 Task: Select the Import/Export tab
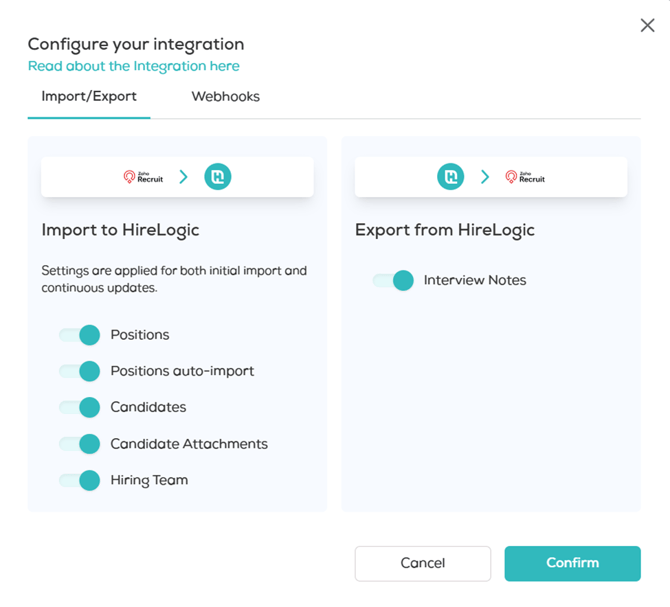(89, 97)
